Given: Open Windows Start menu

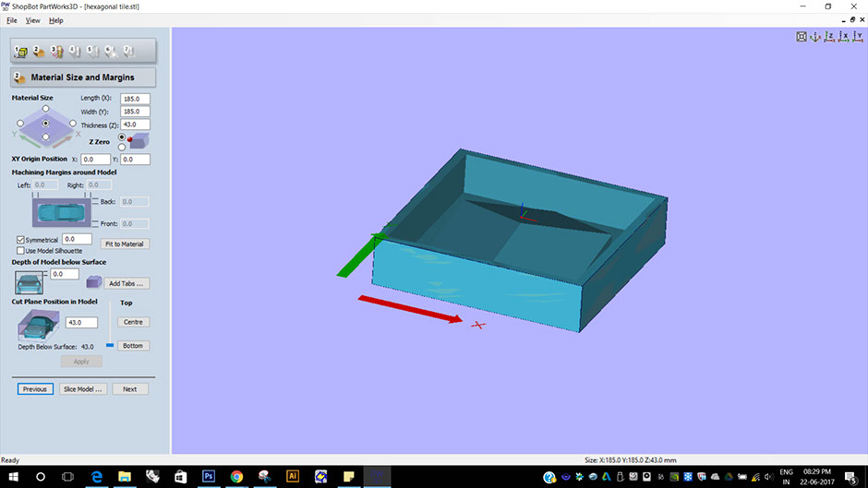Looking at the screenshot, I should [13, 476].
